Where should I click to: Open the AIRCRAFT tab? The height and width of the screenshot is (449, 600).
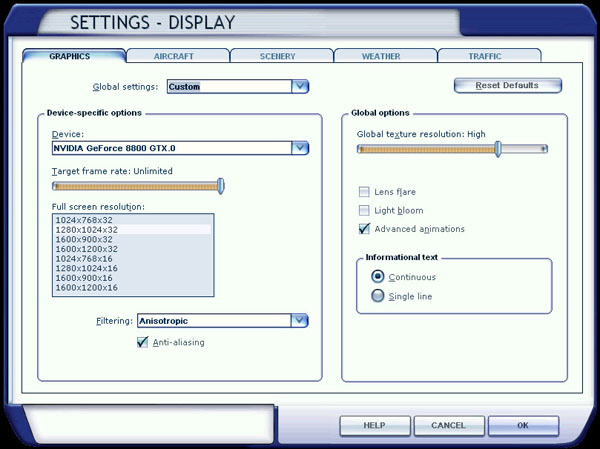[178, 56]
